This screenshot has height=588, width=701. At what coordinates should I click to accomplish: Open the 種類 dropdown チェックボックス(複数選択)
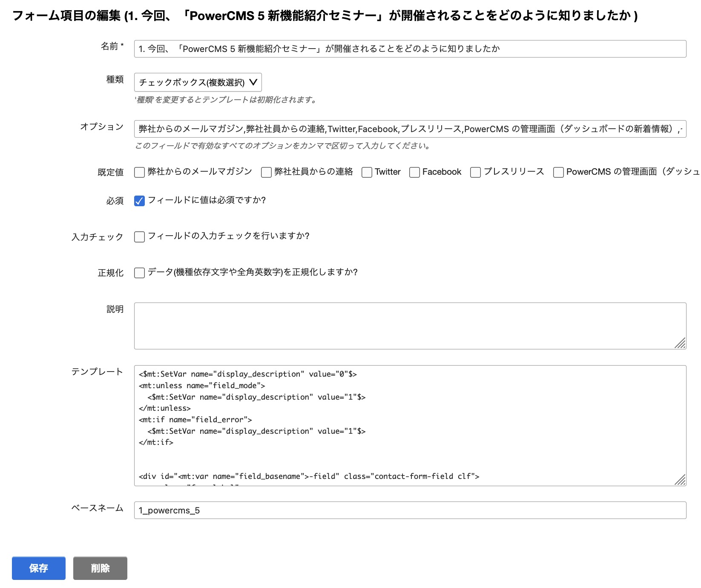tap(198, 82)
